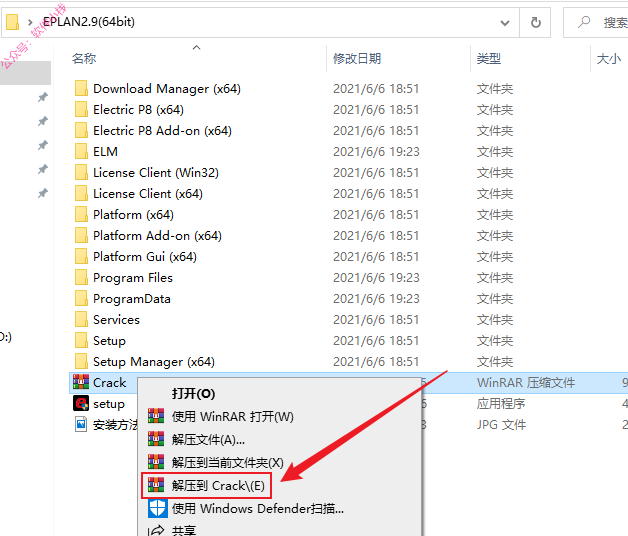Sort by 修改日期 column header
The height and width of the screenshot is (536, 628).
pos(357,58)
